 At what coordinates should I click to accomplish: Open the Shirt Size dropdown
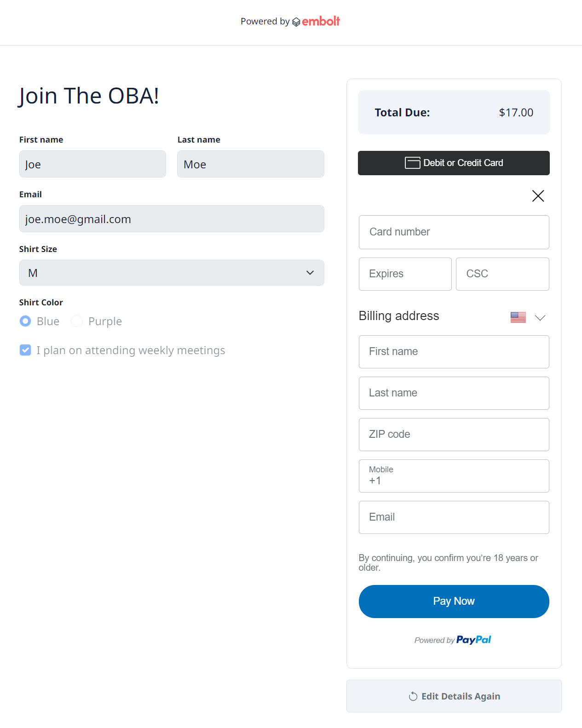(172, 273)
